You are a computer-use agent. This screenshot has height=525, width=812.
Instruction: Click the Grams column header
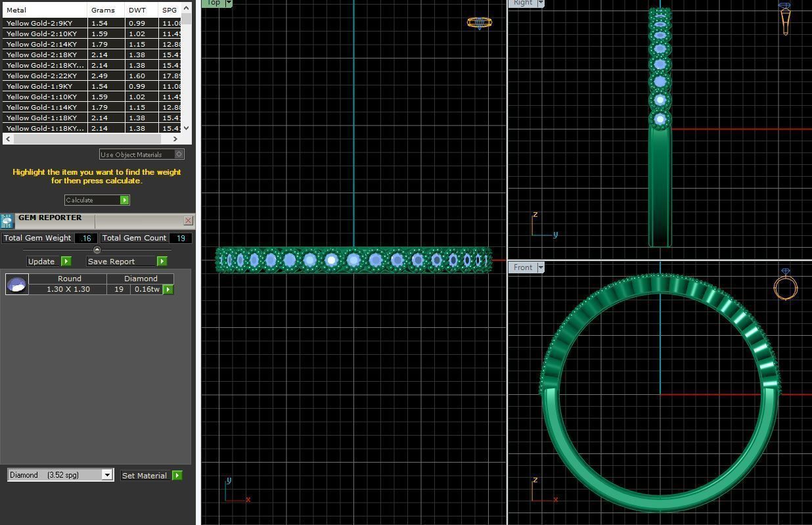pos(106,10)
